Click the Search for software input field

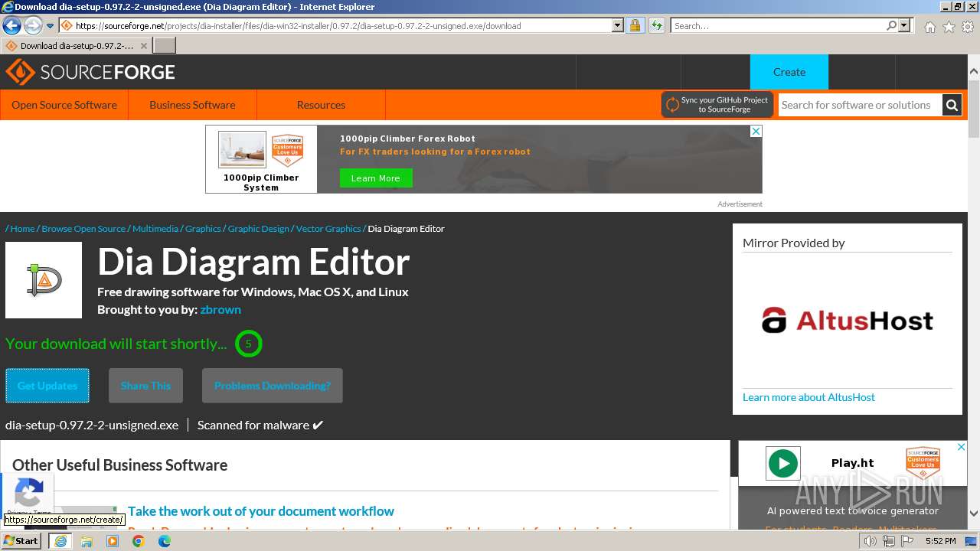click(860, 105)
